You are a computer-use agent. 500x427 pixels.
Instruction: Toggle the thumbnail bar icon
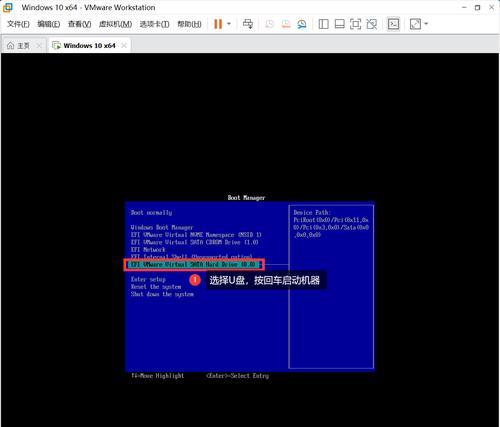tap(339, 24)
